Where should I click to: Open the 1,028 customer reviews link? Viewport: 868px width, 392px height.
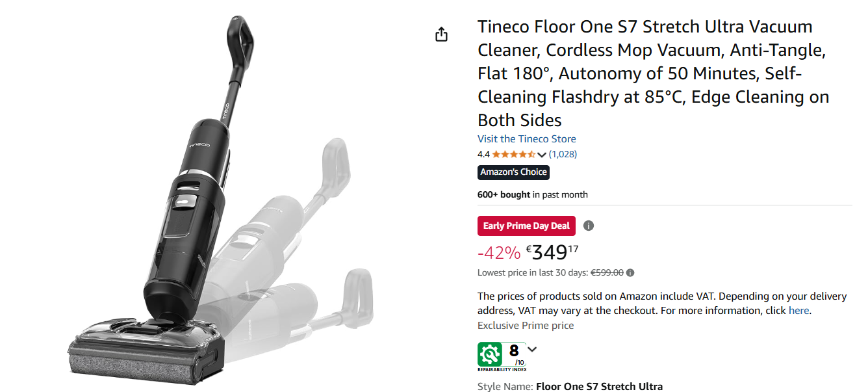(563, 155)
